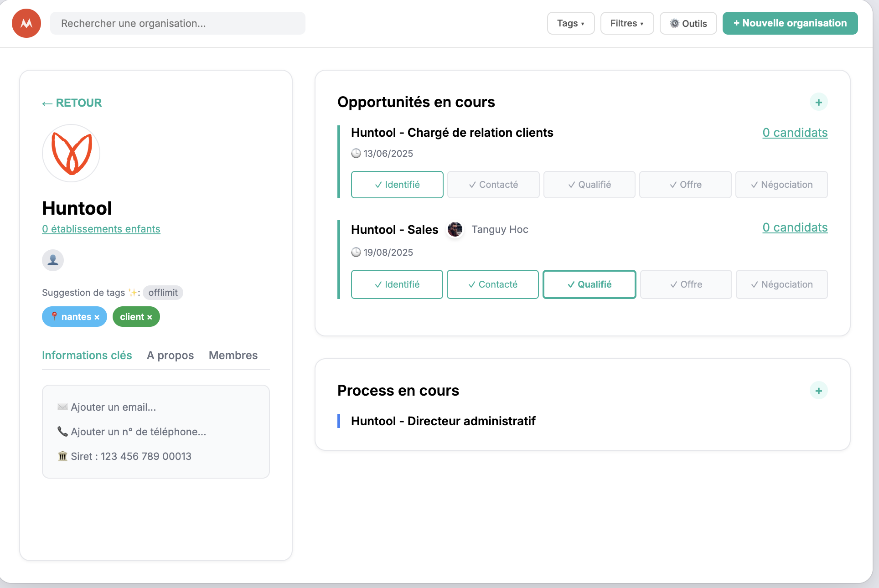Click the phone icon in key information
This screenshot has width=879, height=588.
pos(62,431)
